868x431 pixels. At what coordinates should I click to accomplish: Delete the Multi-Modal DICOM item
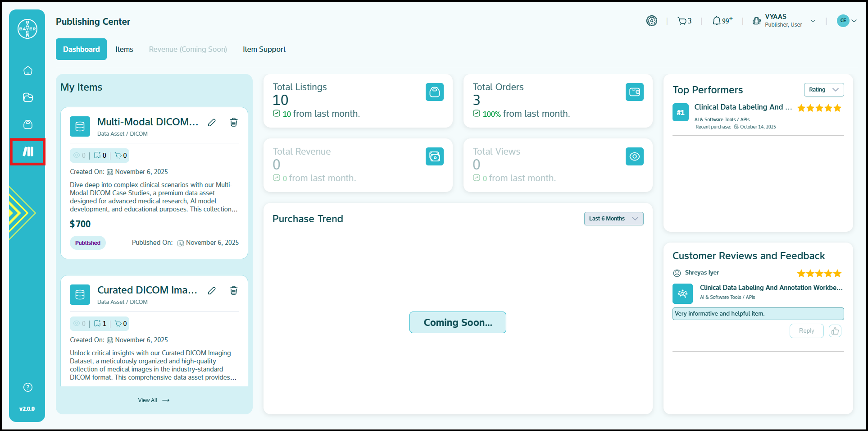click(x=234, y=123)
